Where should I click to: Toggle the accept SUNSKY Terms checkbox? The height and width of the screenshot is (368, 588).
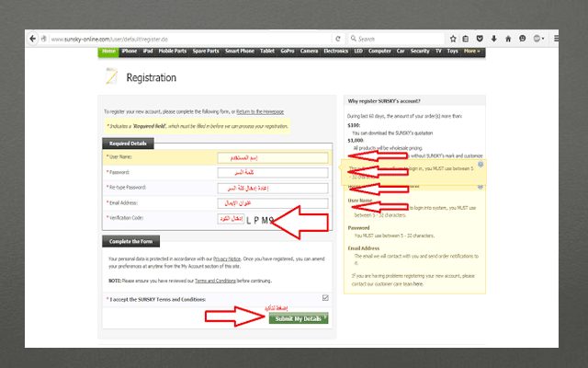[x=325, y=298]
